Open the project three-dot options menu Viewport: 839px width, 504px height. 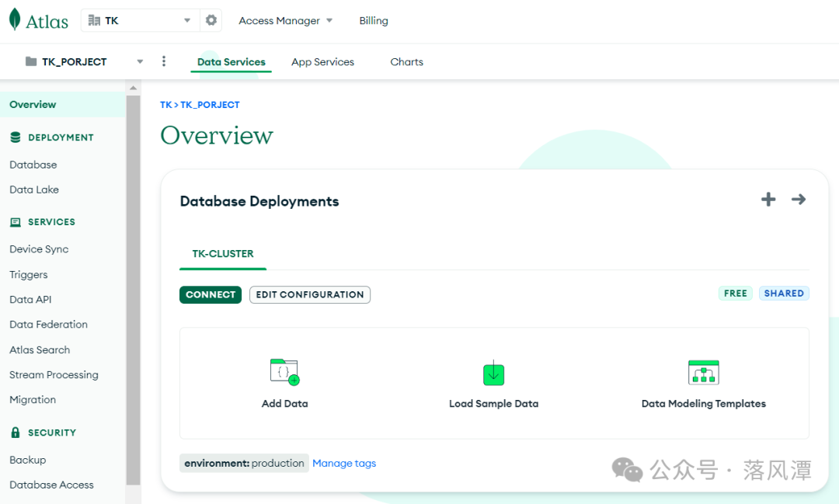(164, 61)
